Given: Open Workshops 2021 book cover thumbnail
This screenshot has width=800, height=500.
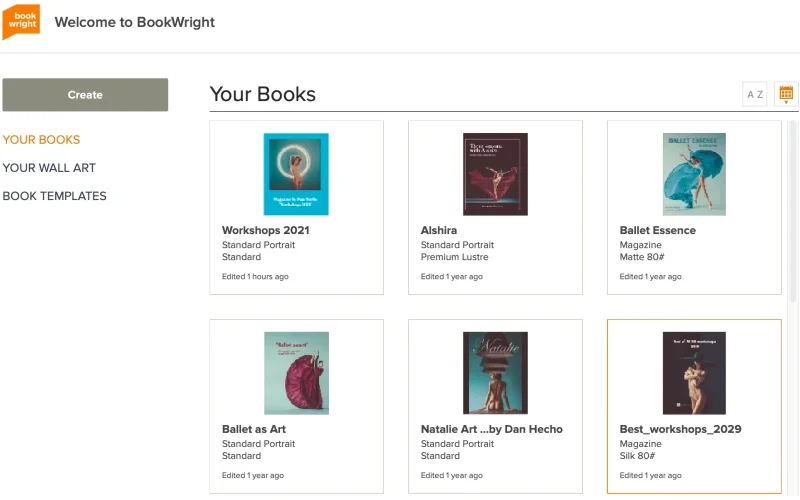Looking at the screenshot, I should pyautogui.click(x=296, y=174).
